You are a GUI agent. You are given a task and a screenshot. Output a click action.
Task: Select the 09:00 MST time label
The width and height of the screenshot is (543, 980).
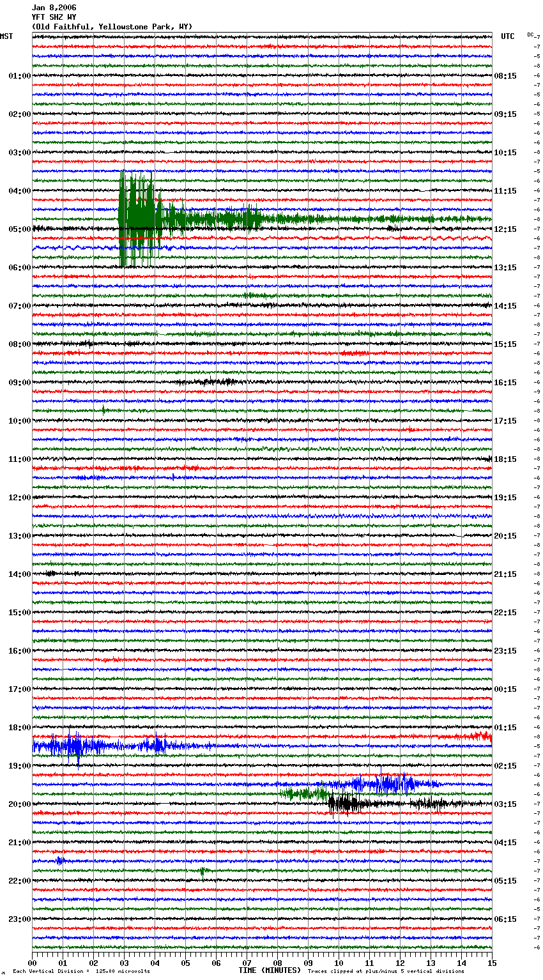pyautogui.click(x=20, y=383)
